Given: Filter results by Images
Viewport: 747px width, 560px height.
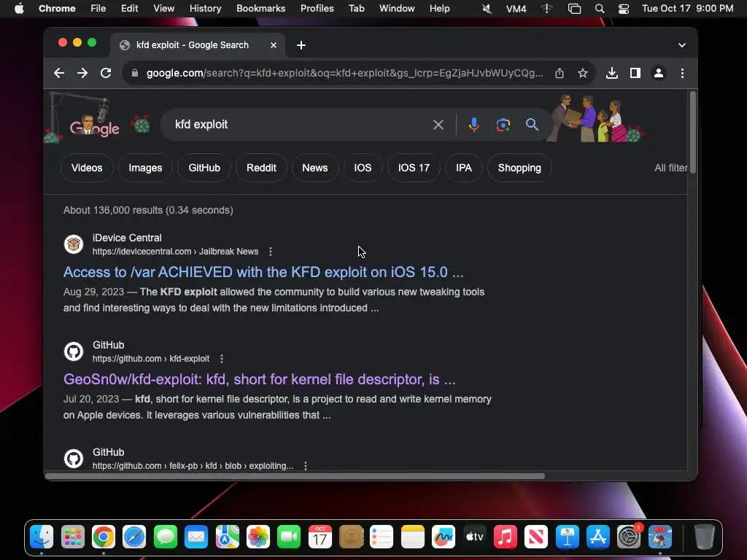Looking at the screenshot, I should pyautogui.click(x=145, y=168).
